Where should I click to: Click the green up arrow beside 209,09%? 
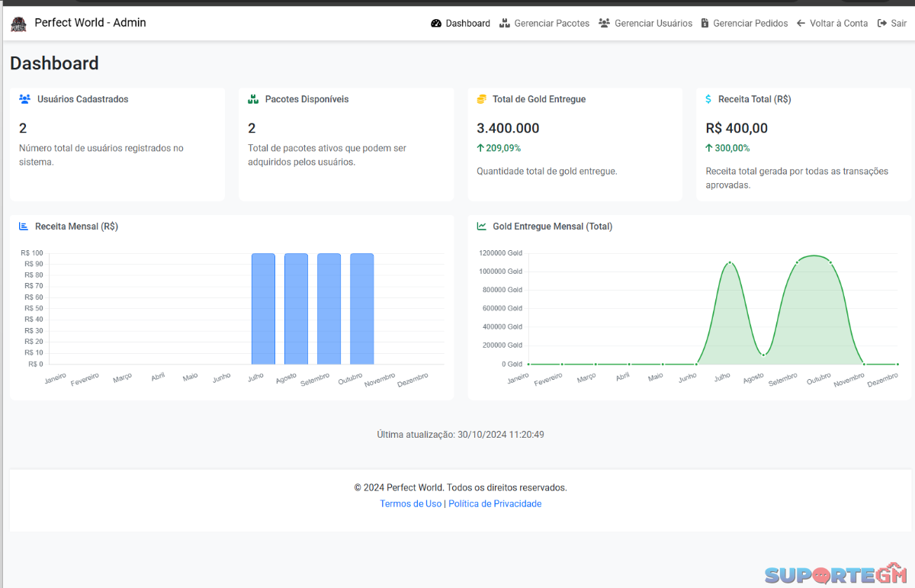coord(480,148)
